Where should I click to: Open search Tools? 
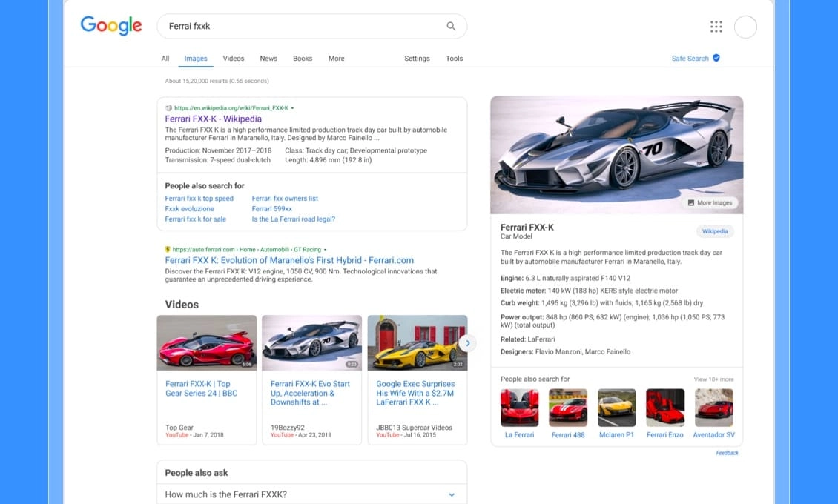pyautogui.click(x=455, y=59)
